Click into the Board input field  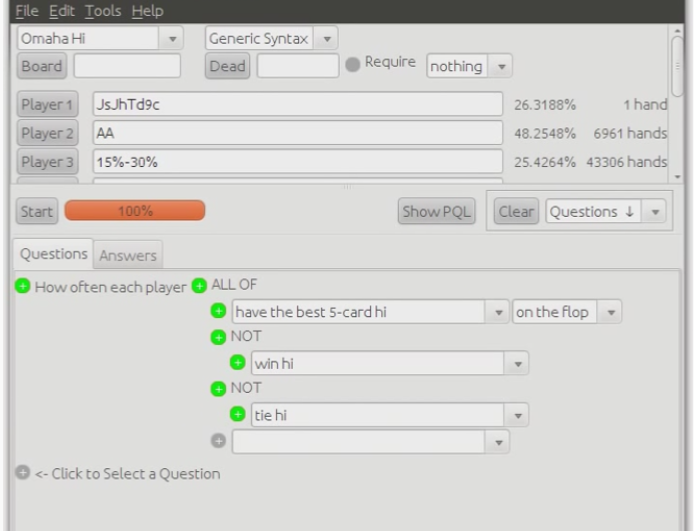tap(127, 66)
